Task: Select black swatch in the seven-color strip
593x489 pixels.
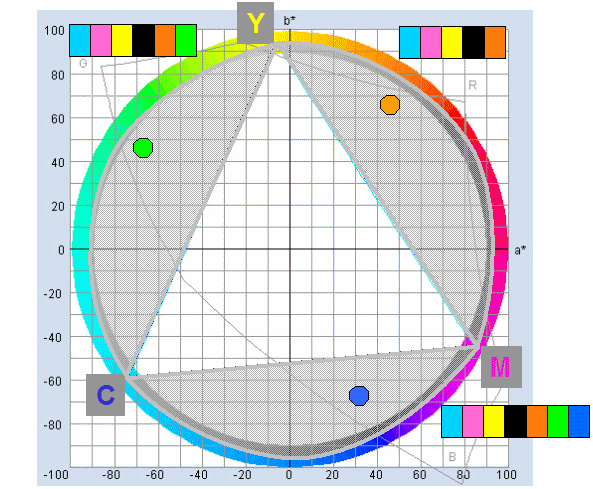Action: point(515,422)
